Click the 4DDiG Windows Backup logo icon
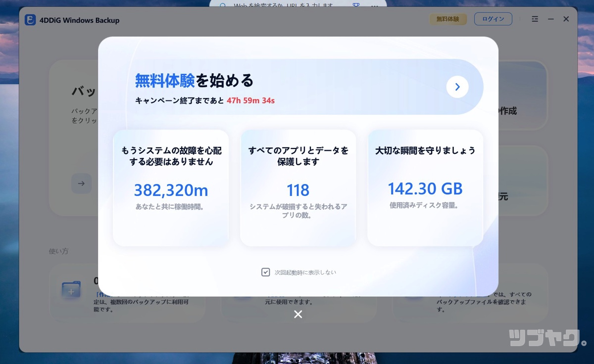The width and height of the screenshot is (594, 364). coord(30,20)
